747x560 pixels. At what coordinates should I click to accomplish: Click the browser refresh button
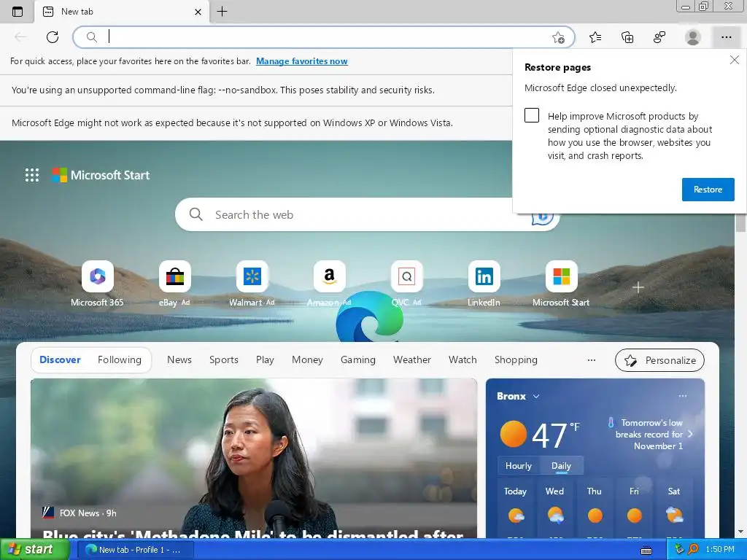[53, 36]
